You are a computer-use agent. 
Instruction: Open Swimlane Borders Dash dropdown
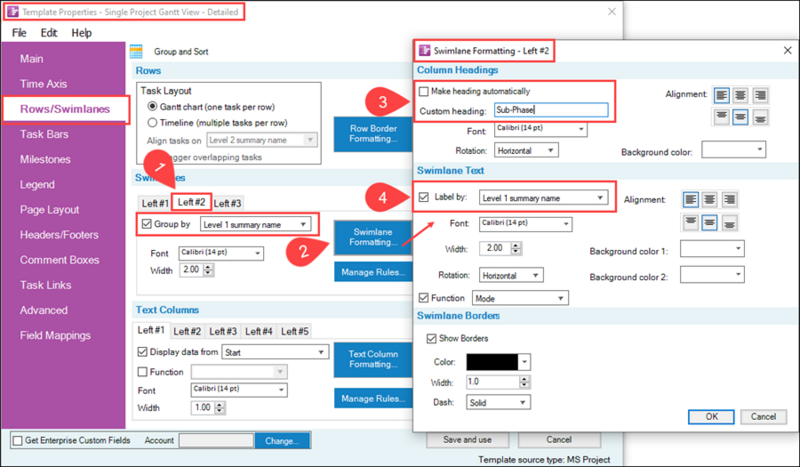(x=498, y=402)
